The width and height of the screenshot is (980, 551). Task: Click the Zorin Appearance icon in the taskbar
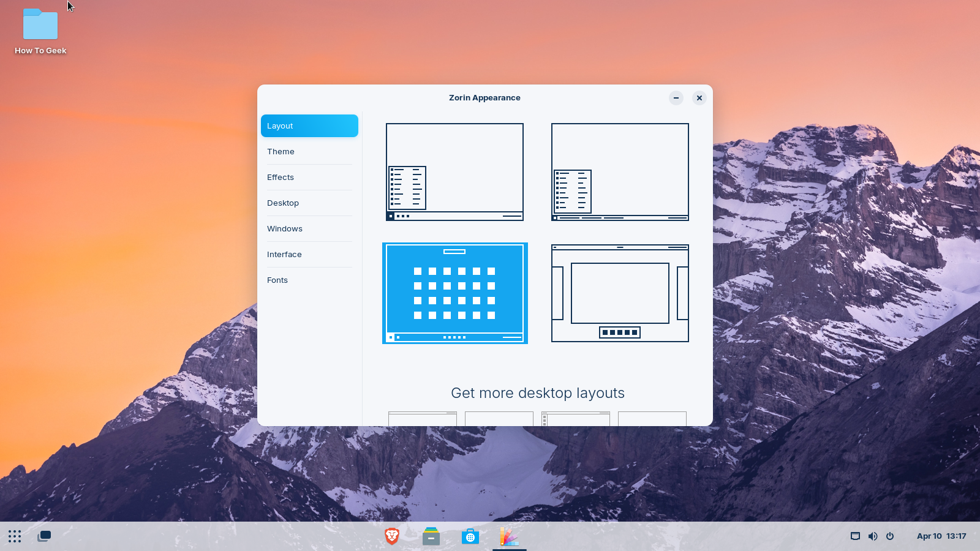pyautogui.click(x=510, y=536)
